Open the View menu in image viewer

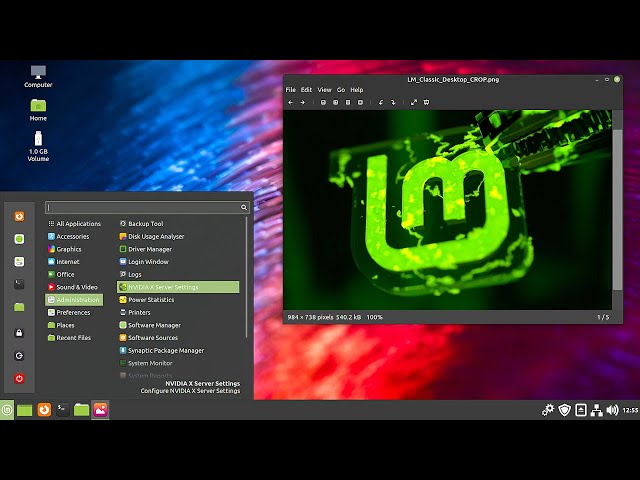pos(324,90)
